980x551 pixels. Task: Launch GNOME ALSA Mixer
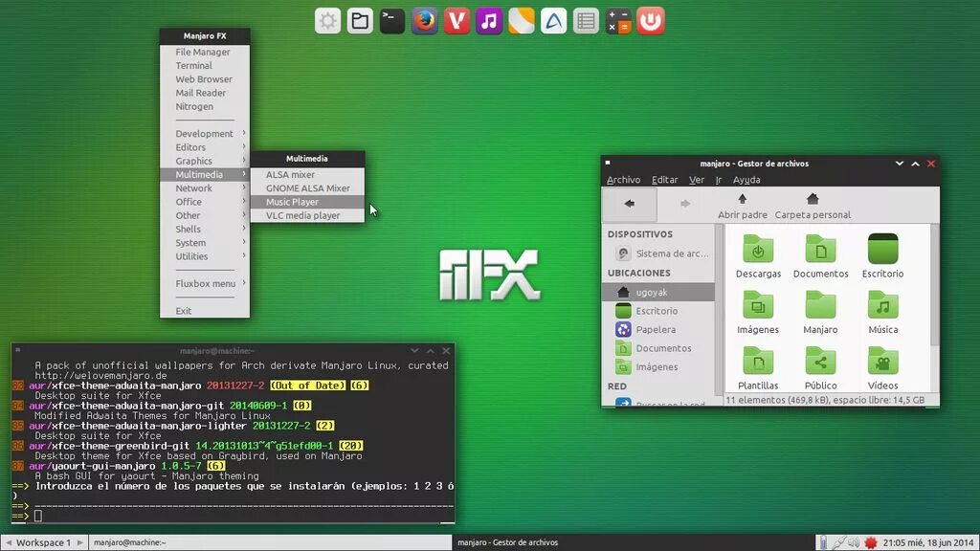(x=307, y=188)
